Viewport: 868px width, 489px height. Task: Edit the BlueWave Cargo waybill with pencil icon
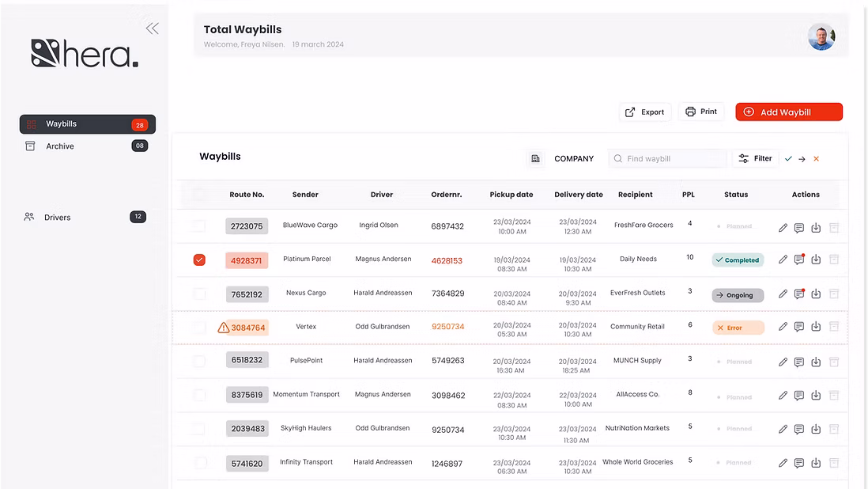coord(783,228)
